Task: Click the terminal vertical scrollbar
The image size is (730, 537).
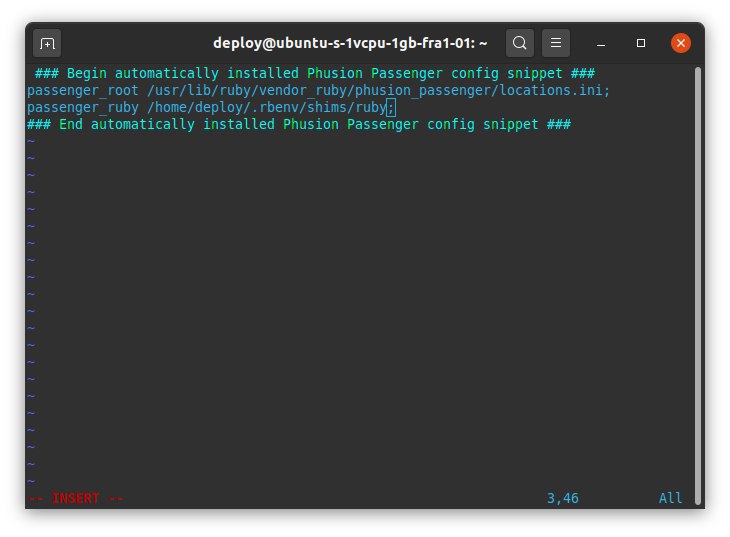Action: coord(697,285)
